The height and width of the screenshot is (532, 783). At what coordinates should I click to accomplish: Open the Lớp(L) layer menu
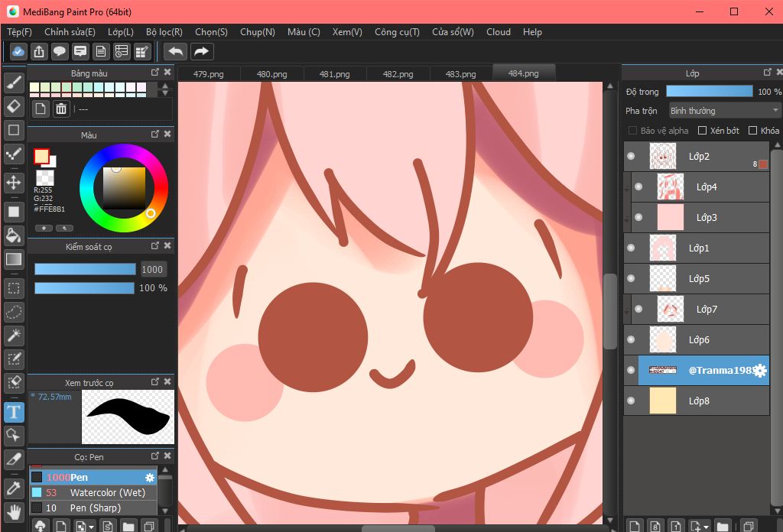pos(121,32)
